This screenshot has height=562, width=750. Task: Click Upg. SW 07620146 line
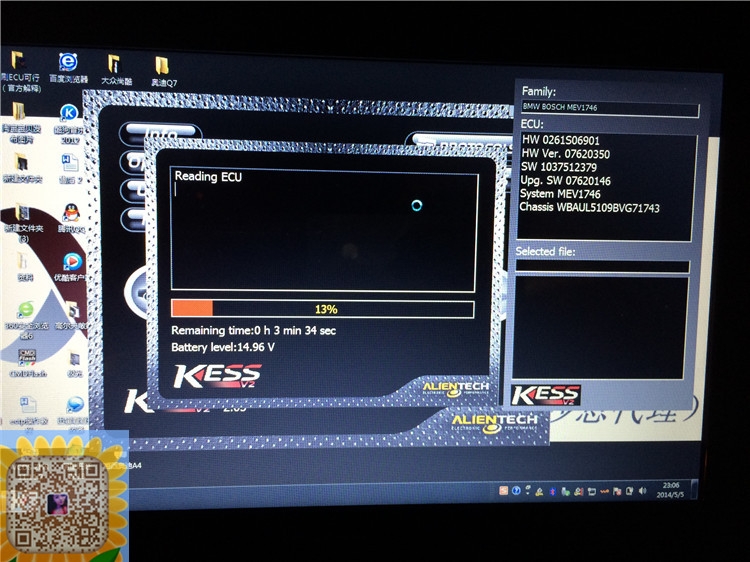tap(565, 181)
